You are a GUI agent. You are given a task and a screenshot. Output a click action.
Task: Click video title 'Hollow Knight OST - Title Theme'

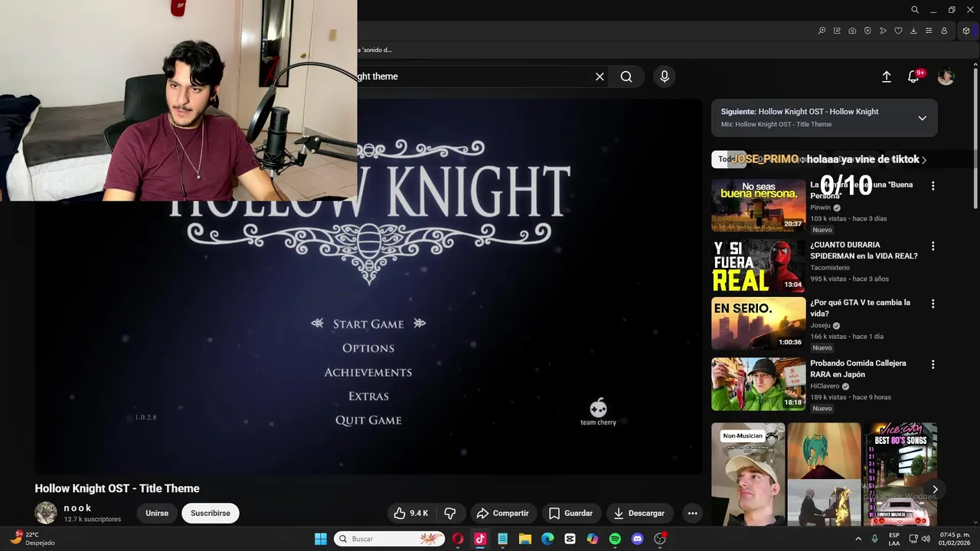117,488
